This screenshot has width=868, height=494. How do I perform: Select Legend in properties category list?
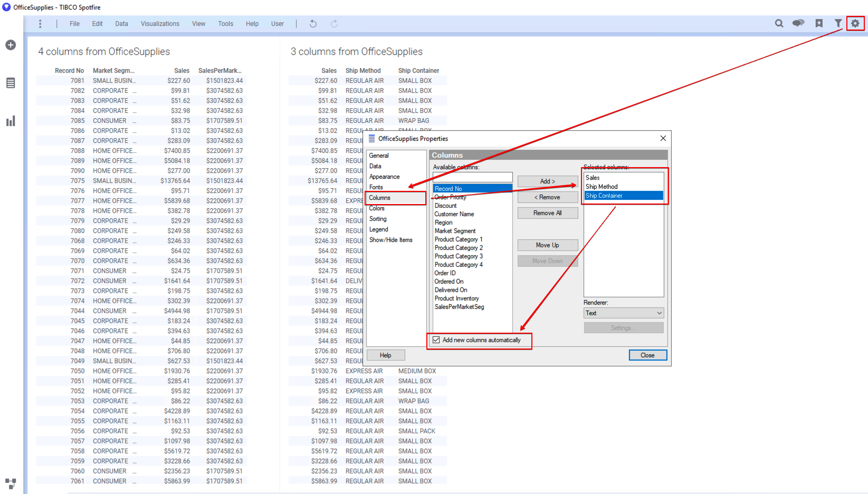pos(379,229)
